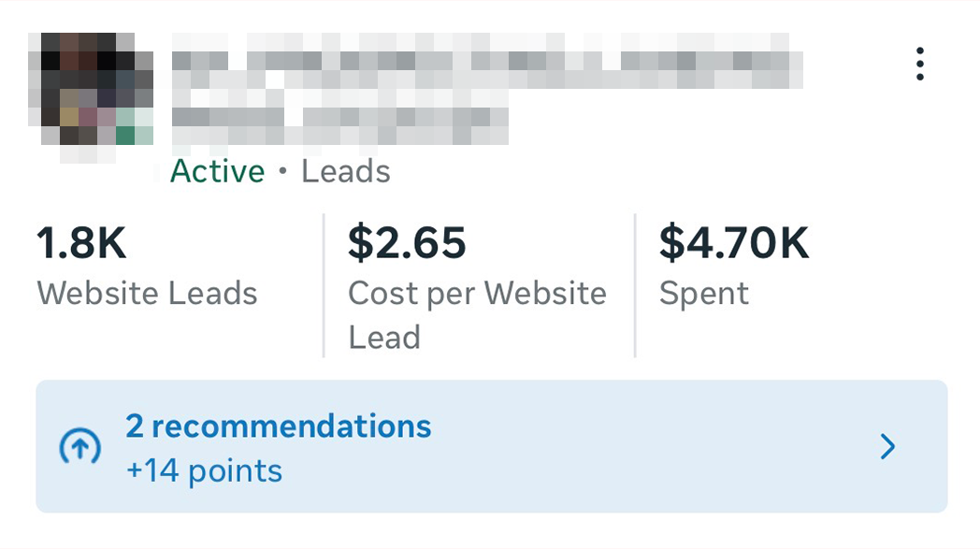Click the Leads objective label

point(346,171)
